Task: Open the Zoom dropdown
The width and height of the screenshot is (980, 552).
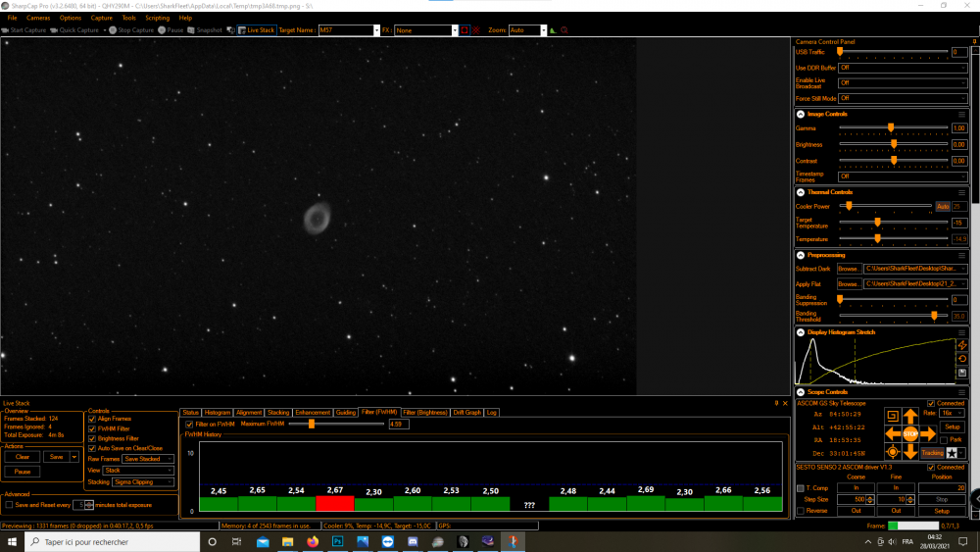Action: [x=543, y=30]
